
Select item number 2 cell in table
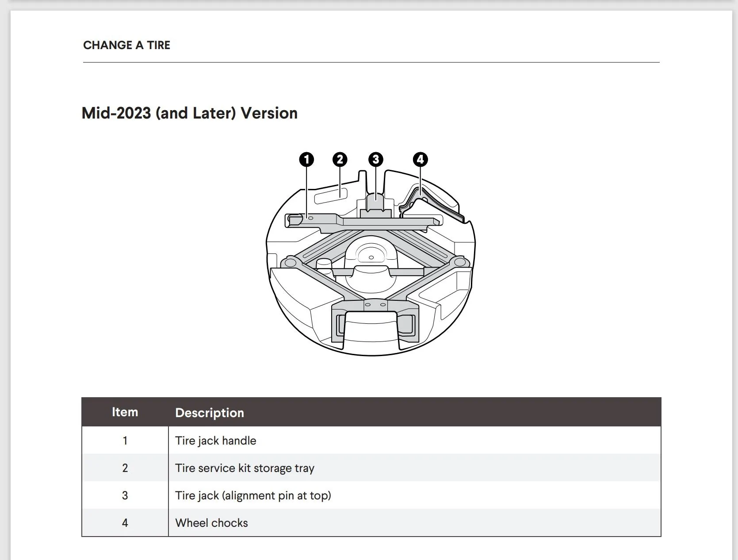point(125,468)
